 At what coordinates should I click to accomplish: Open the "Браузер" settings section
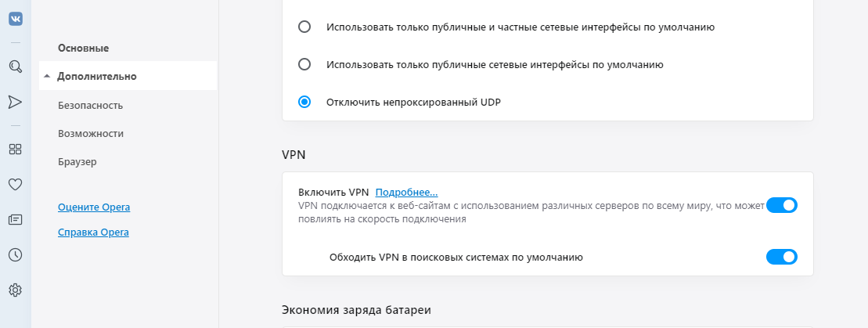click(77, 162)
